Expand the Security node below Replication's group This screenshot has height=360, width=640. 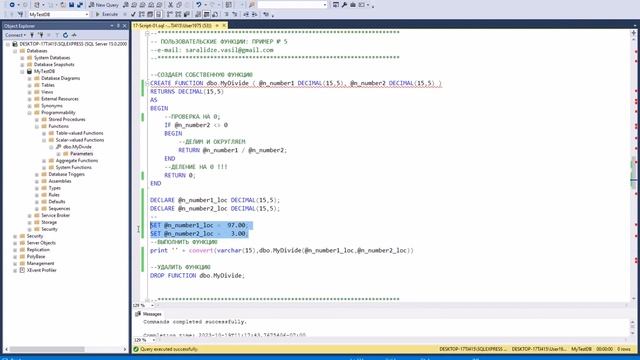click(x=15, y=236)
